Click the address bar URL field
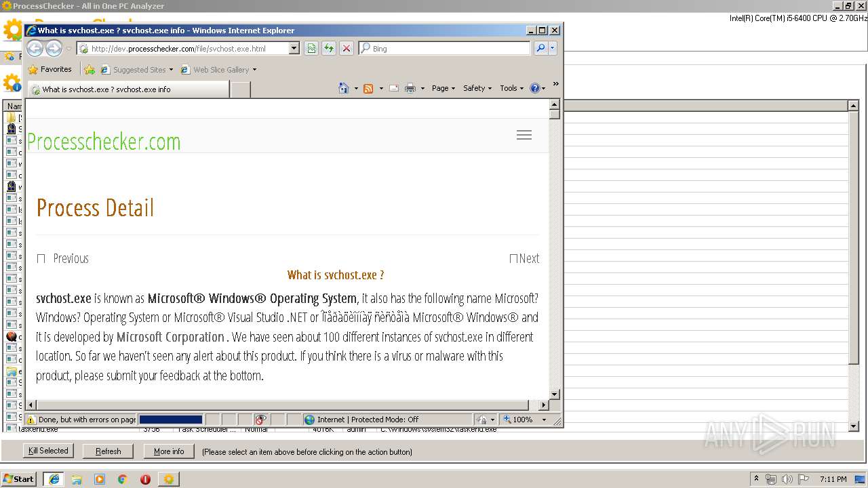868x488 pixels. [183, 49]
